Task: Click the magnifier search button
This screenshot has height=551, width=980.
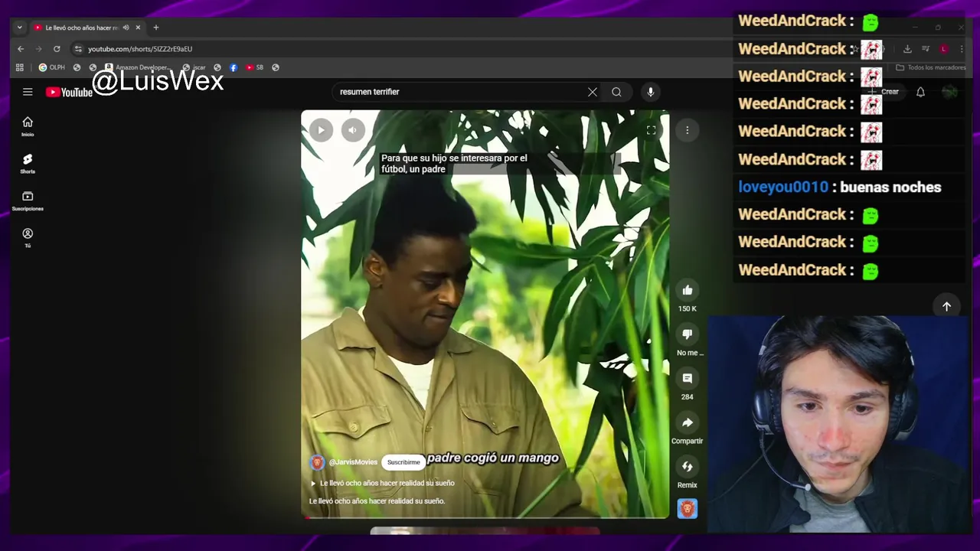Action: pos(616,92)
